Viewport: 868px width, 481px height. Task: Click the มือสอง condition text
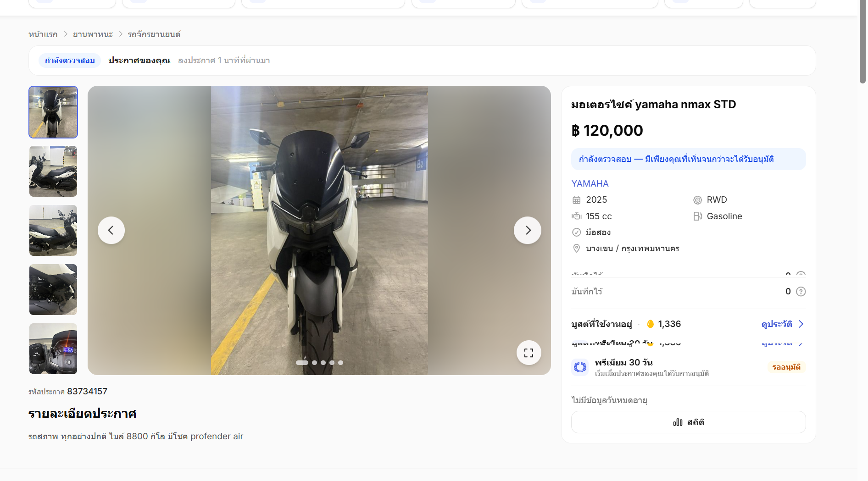tap(598, 232)
